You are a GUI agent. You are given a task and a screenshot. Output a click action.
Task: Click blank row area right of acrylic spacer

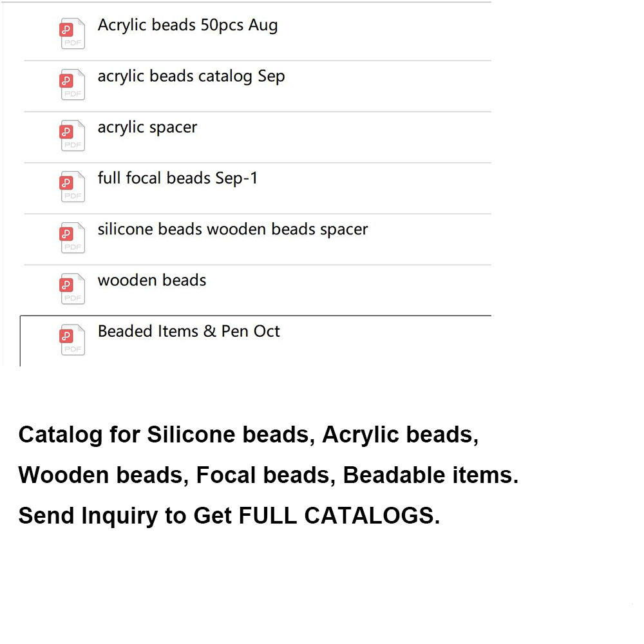pyautogui.click(x=345, y=137)
